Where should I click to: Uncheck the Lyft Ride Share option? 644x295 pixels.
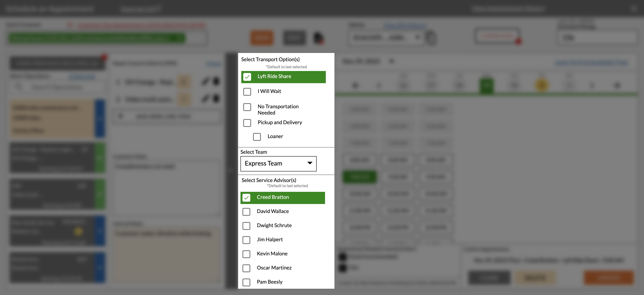247,77
